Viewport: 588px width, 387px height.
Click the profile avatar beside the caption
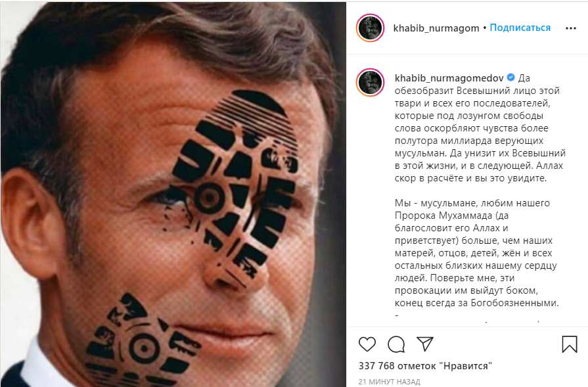(370, 83)
